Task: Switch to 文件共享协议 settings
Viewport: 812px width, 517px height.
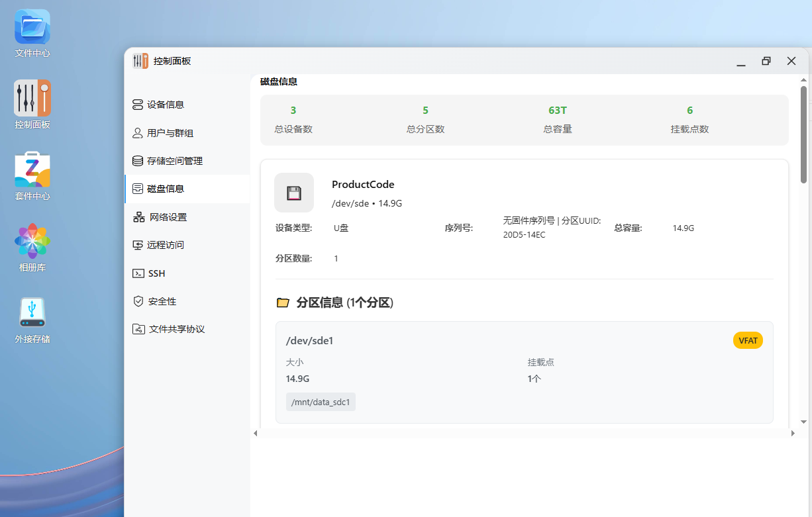Action: (x=176, y=329)
